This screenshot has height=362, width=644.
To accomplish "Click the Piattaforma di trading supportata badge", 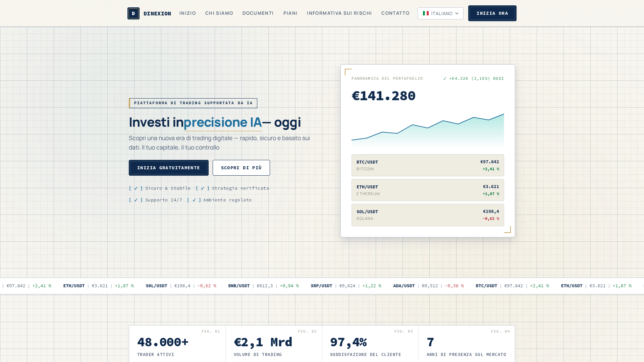I will [x=193, y=103].
